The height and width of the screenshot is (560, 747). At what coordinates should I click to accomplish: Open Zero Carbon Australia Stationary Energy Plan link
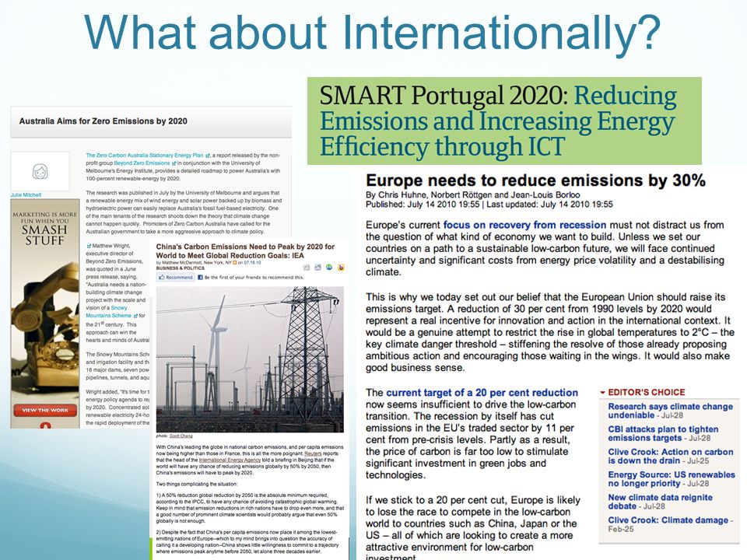pos(145,156)
